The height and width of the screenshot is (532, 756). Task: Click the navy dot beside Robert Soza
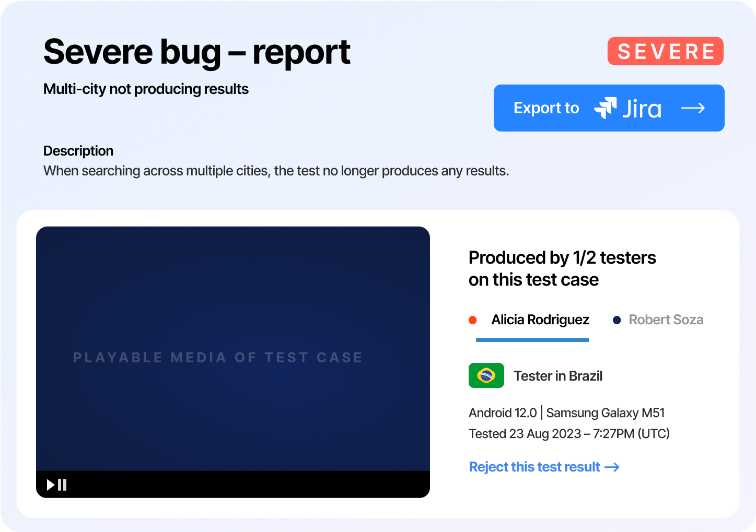[617, 320]
